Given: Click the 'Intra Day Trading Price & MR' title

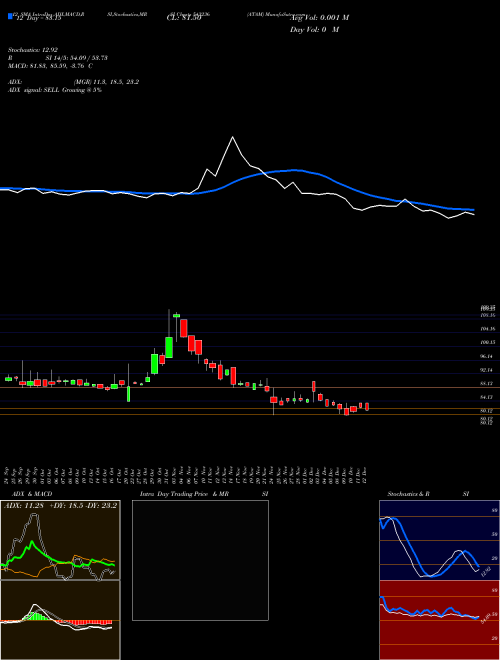Looking at the screenshot, I should click(184, 494).
